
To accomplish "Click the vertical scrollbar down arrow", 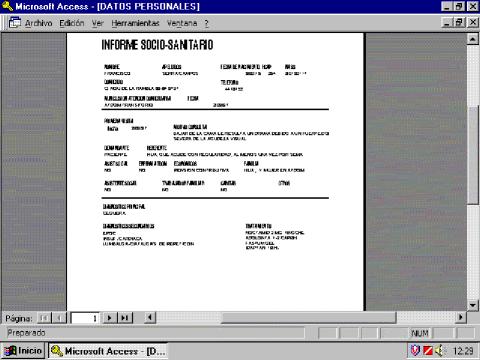I will (x=472, y=305).
